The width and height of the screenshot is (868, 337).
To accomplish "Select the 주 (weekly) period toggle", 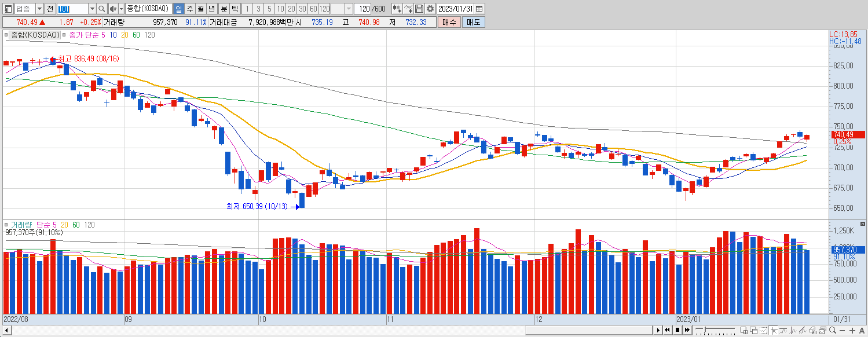I will point(189,9).
